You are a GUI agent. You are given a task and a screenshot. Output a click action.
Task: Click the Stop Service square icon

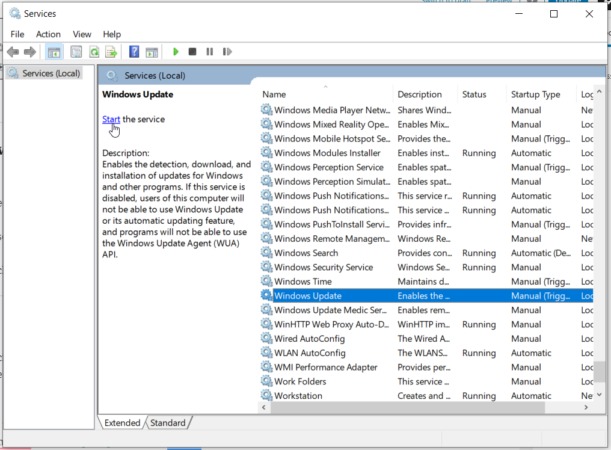point(192,51)
